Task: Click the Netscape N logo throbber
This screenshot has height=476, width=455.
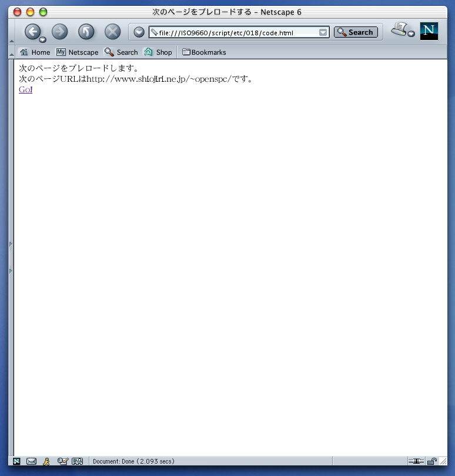Action: click(x=429, y=31)
